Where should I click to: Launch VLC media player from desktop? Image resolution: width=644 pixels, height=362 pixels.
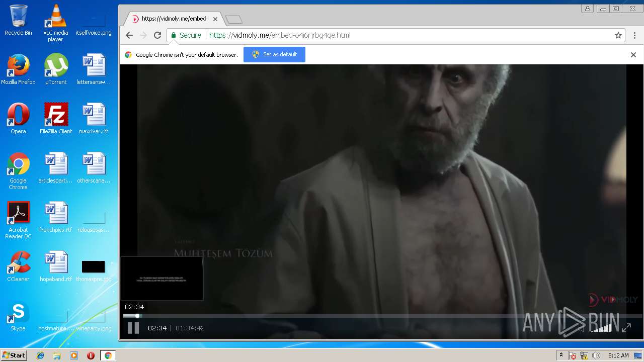click(55, 23)
